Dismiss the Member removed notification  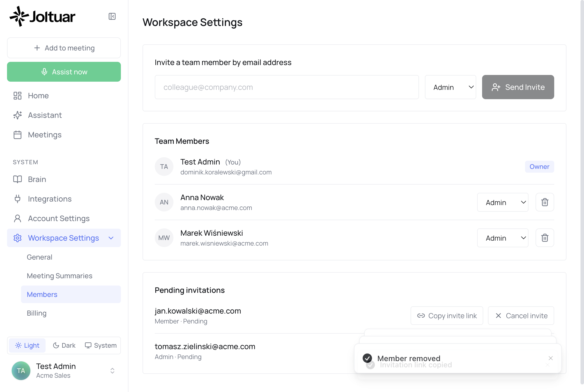coord(551,358)
